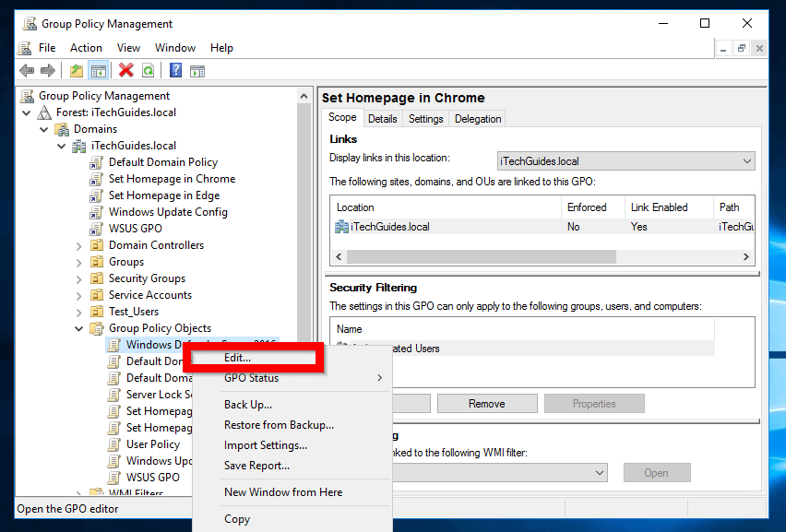Click the green Refresh toolbar icon
Screen dimensions: 786x532
(148, 71)
